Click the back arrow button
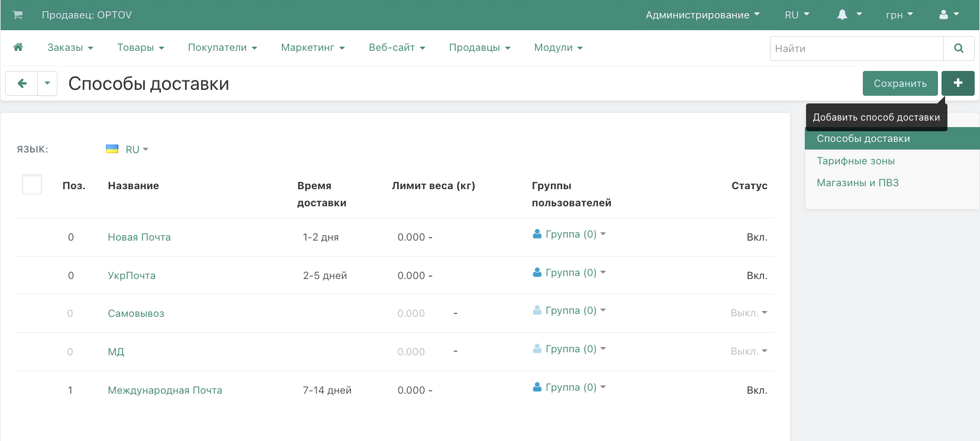The height and width of the screenshot is (441, 980). pyautogui.click(x=22, y=83)
